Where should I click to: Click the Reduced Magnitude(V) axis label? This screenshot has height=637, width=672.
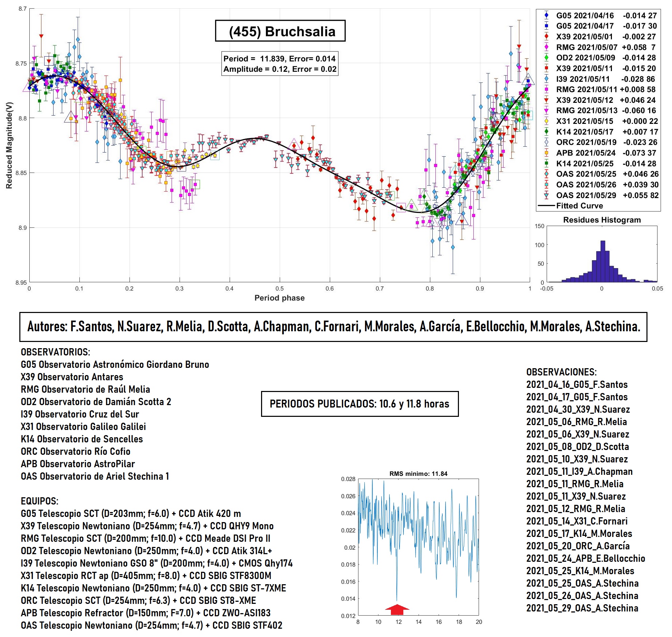(x=9, y=145)
